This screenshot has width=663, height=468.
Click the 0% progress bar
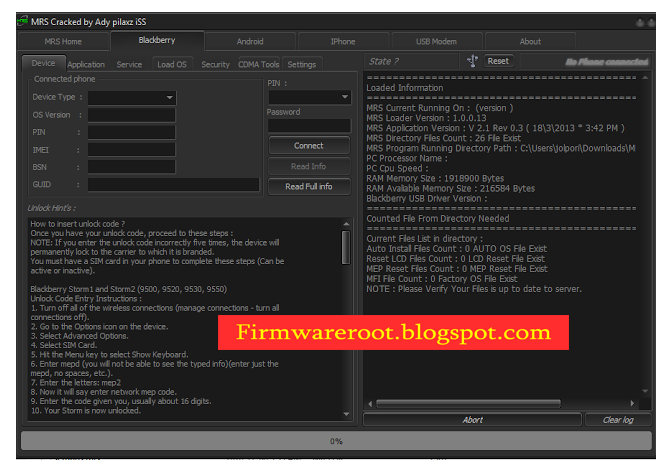pyautogui.click(x=336, y=441)
